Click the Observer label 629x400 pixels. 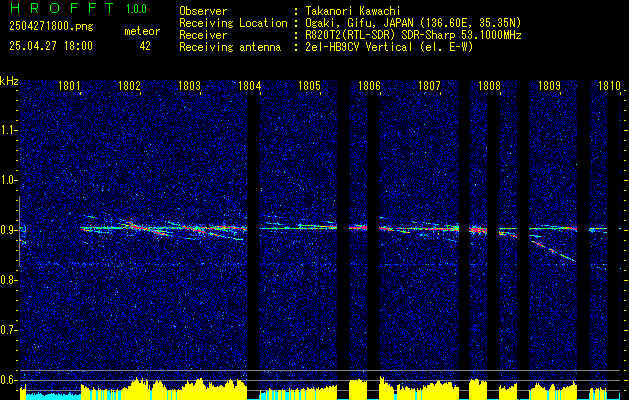pos(203,11)
